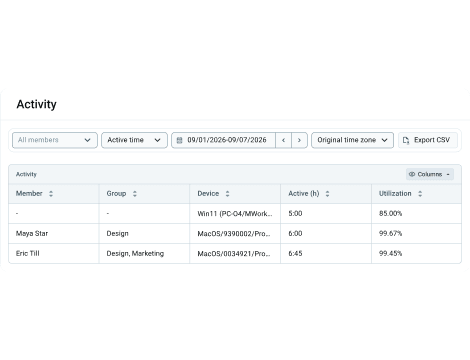Click the 5:00 active hours value

pyautogui.click(x=295, y=213)
